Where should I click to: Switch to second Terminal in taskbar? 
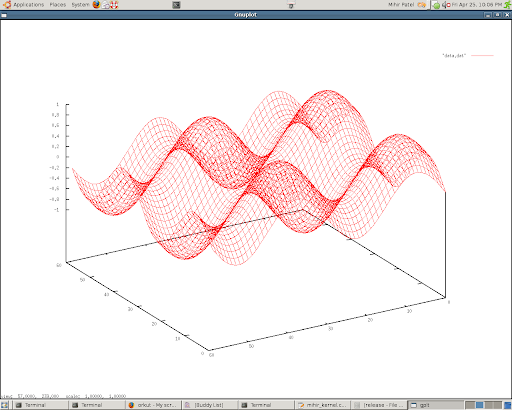(x=97, y=405)
